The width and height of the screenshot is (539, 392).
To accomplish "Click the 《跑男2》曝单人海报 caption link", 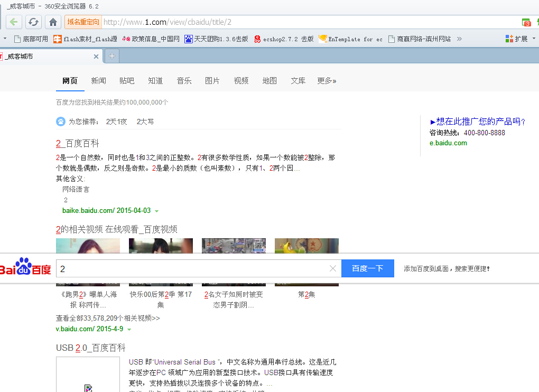I will click(x=88, y=300).
